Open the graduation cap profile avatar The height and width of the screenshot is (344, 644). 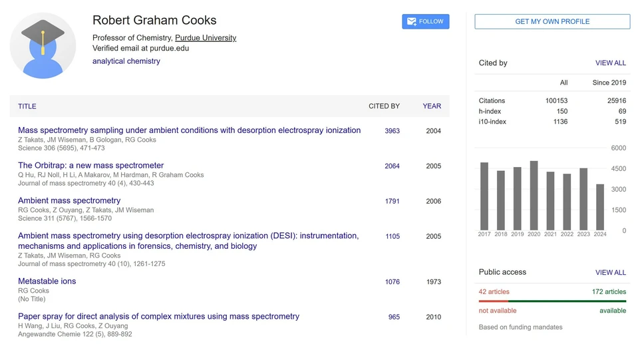coord(43,46)
